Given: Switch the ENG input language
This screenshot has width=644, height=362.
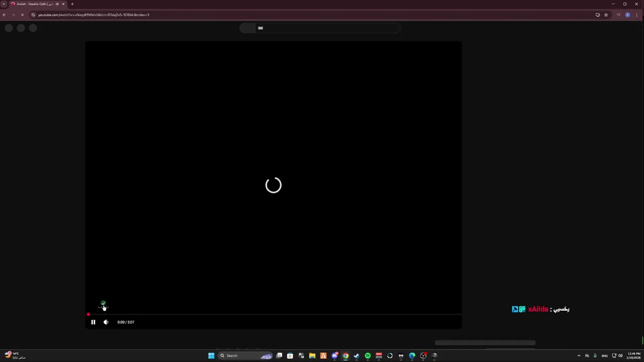Looking at the screenshot, I should (x=605, y=355).
